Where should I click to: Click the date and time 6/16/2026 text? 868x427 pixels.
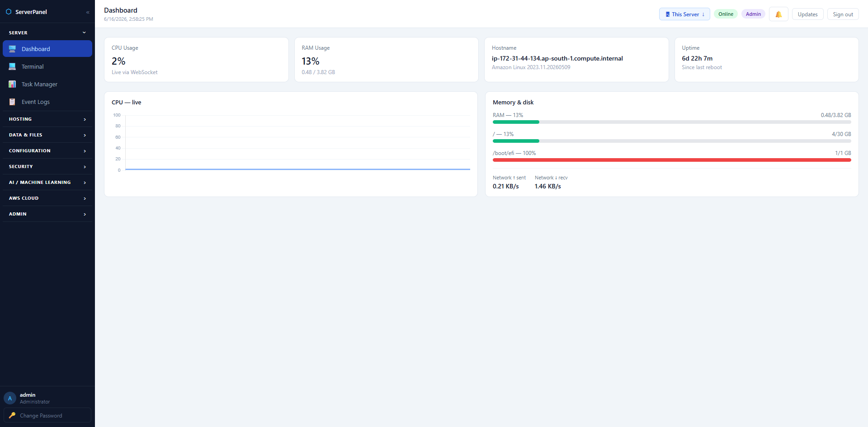click(x=128, y=19)
